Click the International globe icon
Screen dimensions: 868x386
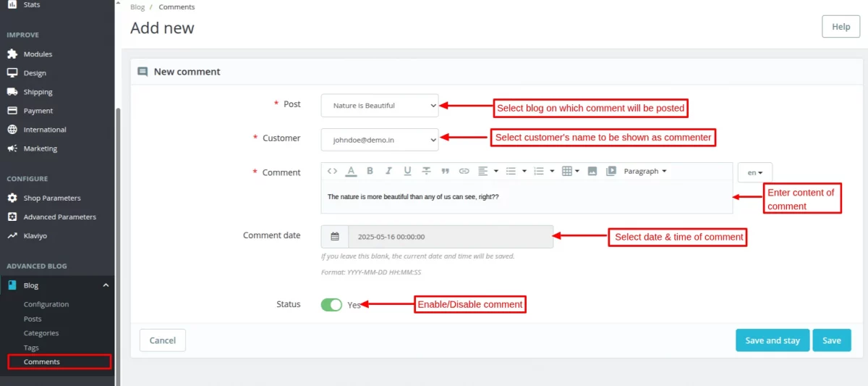click(x=12, y=130)
